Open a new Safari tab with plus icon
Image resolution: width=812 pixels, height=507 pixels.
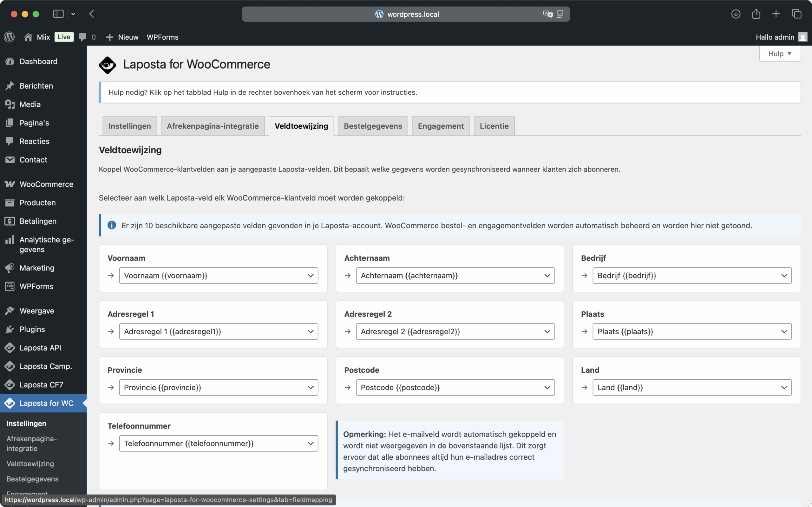tap(776, 14)
